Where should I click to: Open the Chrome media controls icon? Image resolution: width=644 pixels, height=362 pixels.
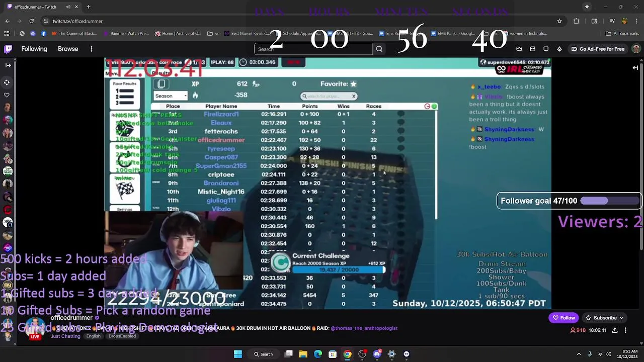click(612, 21)
